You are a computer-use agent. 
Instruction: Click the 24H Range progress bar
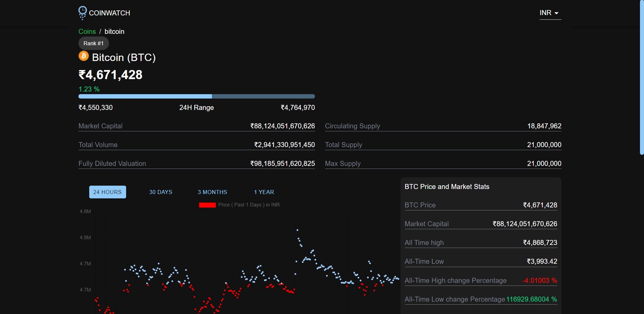tap(197, 97)
